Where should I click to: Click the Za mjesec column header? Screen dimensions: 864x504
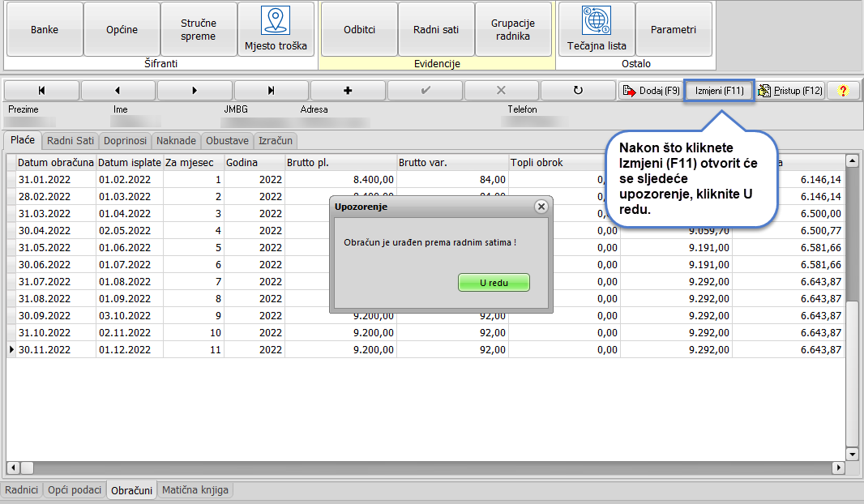click(x=194, y=163)
